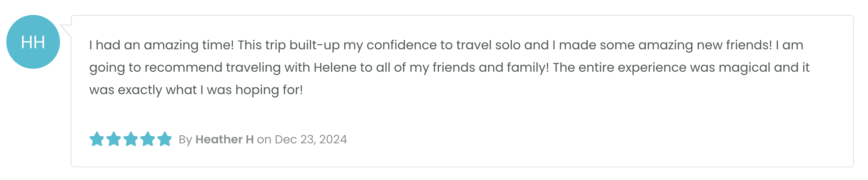Click the third rating star
868x180 pixels.
point(130,139)
